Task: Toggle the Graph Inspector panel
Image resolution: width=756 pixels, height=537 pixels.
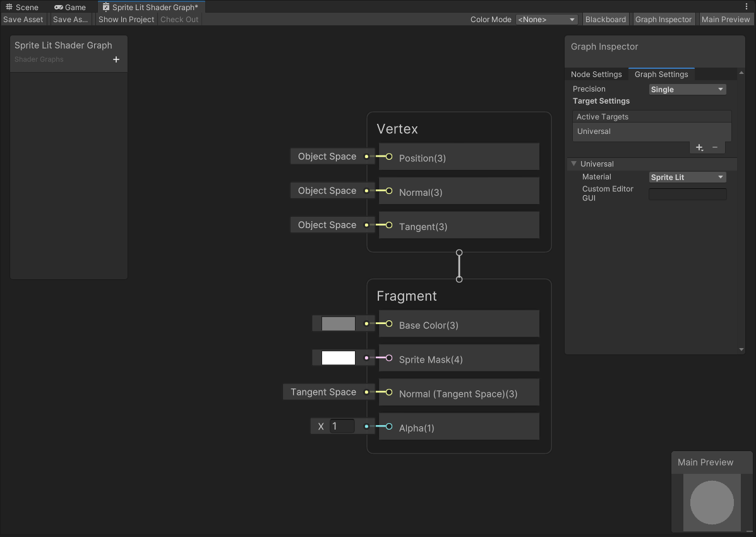Action: tap(663, 20)
